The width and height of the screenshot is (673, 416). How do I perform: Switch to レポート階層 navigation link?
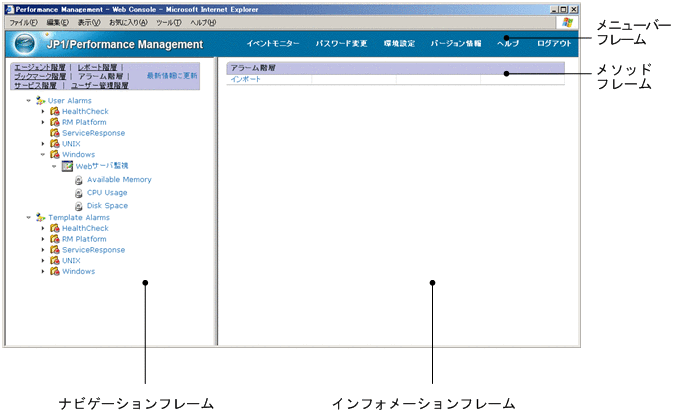pos(97,67)
